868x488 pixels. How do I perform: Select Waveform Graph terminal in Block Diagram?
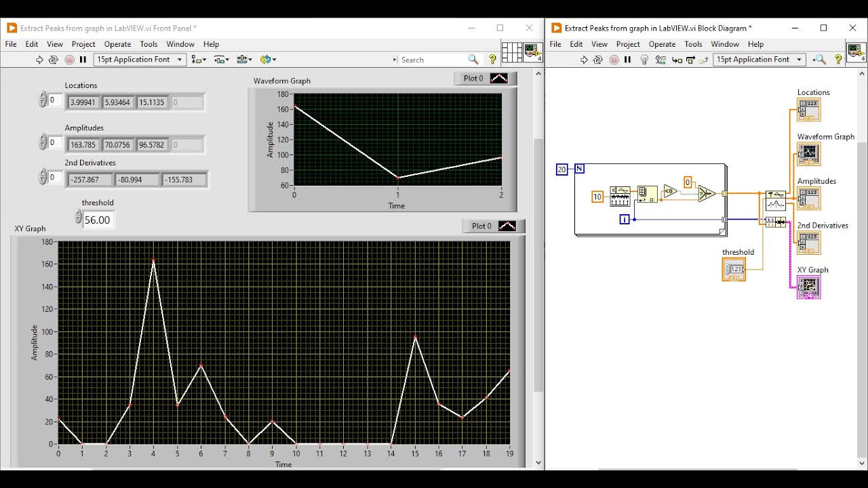pyautogui.click(x=809, y=154)
